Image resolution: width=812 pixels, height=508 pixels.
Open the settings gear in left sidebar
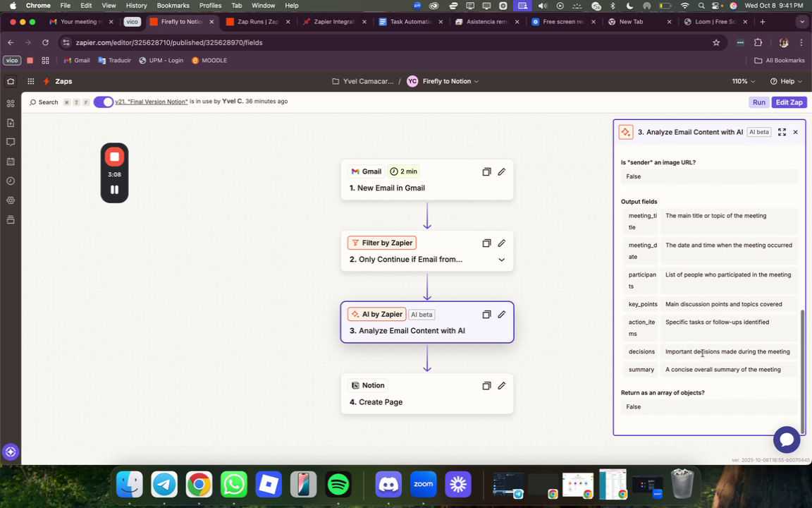11,200
